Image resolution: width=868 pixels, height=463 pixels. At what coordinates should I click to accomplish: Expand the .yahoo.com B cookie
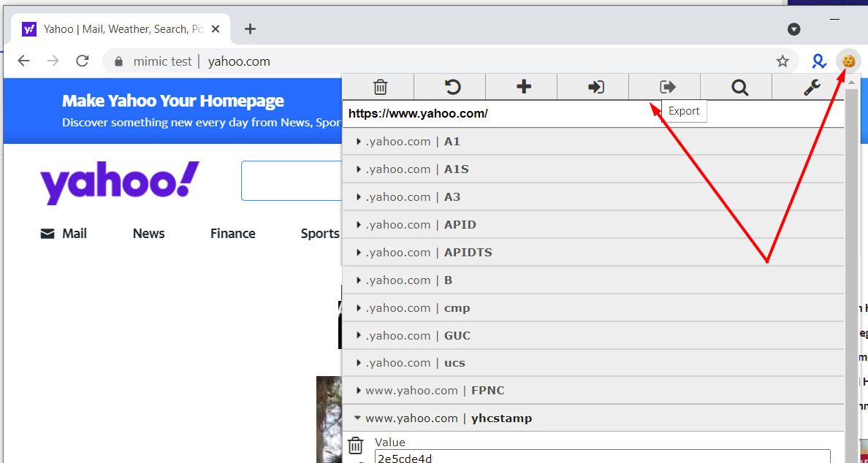(x=593, y=280)
